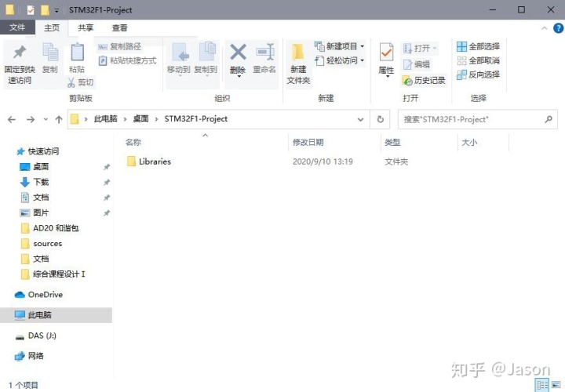The height and width of the screenshot is (392, 565).
Task: Switch to the View (查看) tab
Action: tap(119, 27)
